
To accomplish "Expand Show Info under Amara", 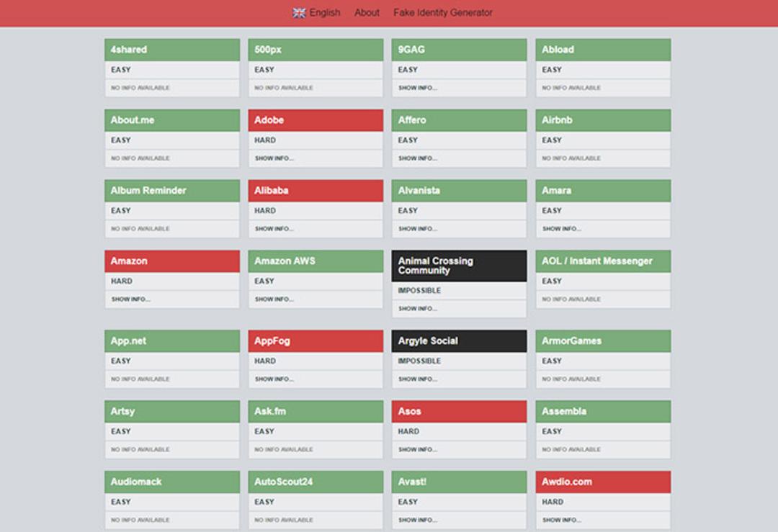I will click(562, 229).
